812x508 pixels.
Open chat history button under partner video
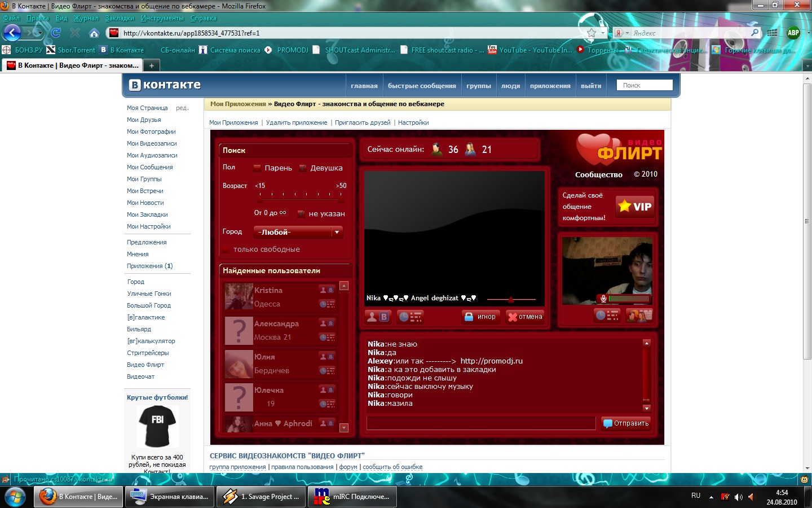click(x=410, y=317)
